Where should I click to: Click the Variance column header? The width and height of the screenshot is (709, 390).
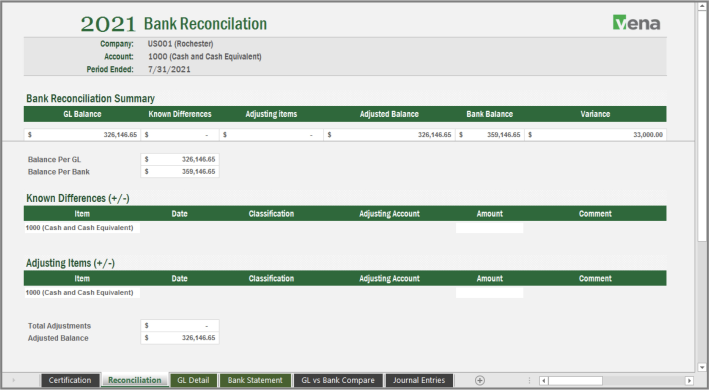pyautogui.click(x=595, y=114)
